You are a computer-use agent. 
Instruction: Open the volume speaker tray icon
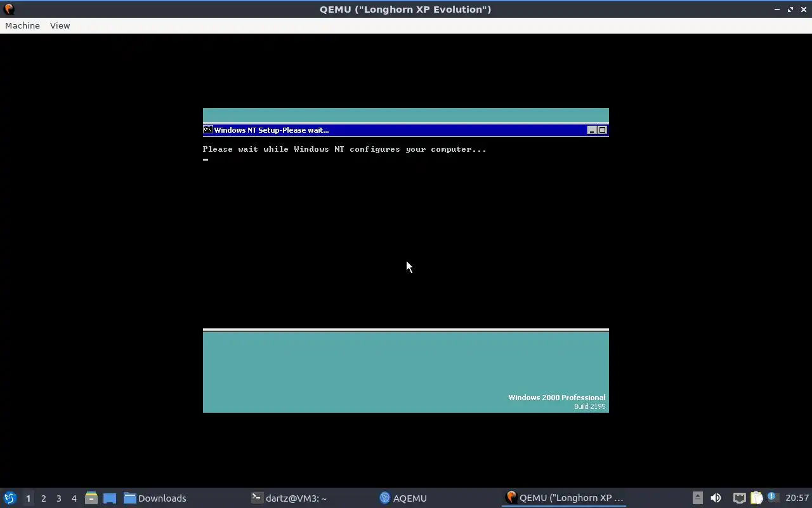716,498
